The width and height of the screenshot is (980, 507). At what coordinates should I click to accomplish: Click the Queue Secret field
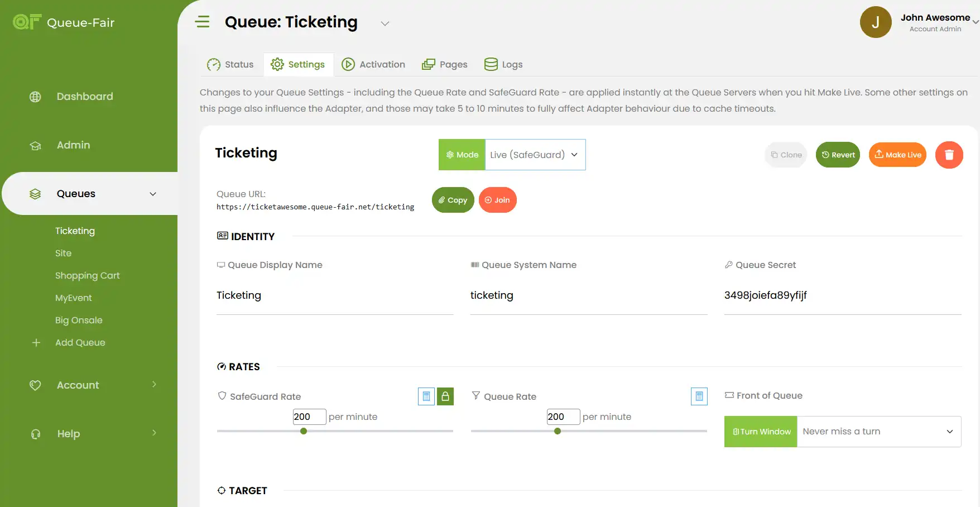click(x=843, y=295)
